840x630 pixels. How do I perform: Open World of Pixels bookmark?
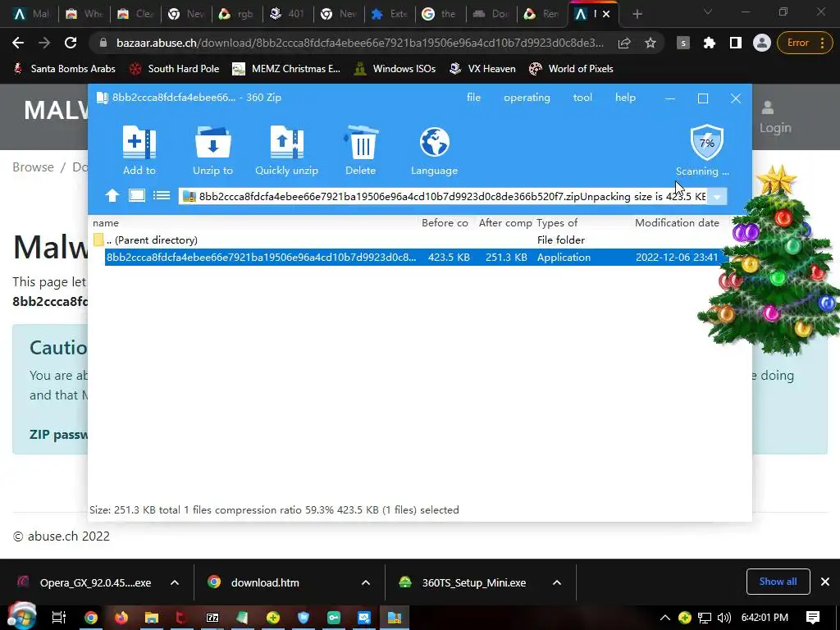point(571,69)
